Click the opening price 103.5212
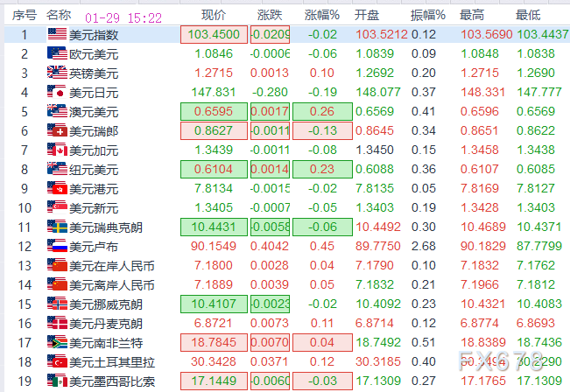Viewport: 570px width, 392px height. [382, 34]
